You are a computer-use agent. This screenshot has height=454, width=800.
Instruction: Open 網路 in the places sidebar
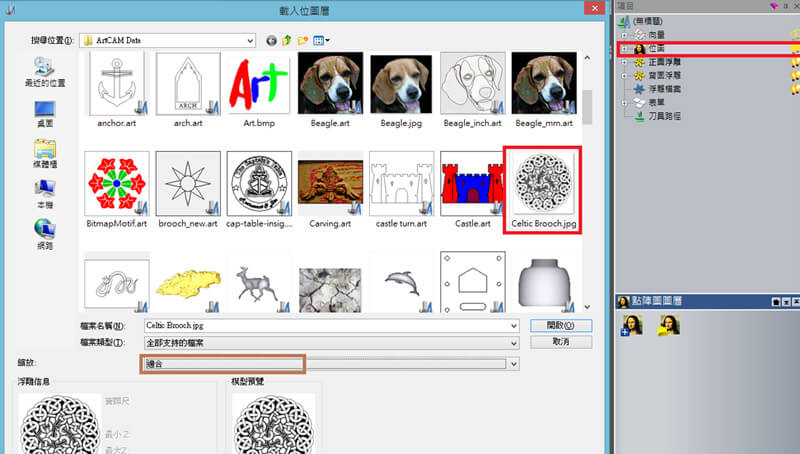click(45, 235)
